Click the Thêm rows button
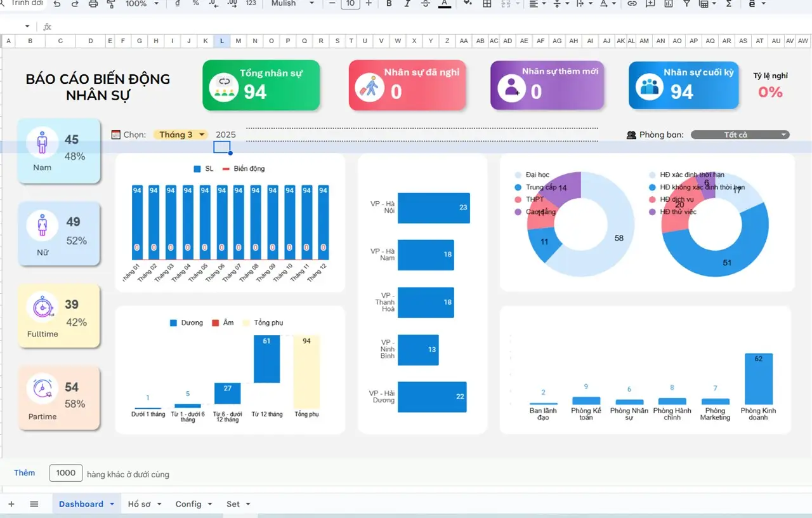This screenshot has width=812, height=518. (x=25, y=473)
